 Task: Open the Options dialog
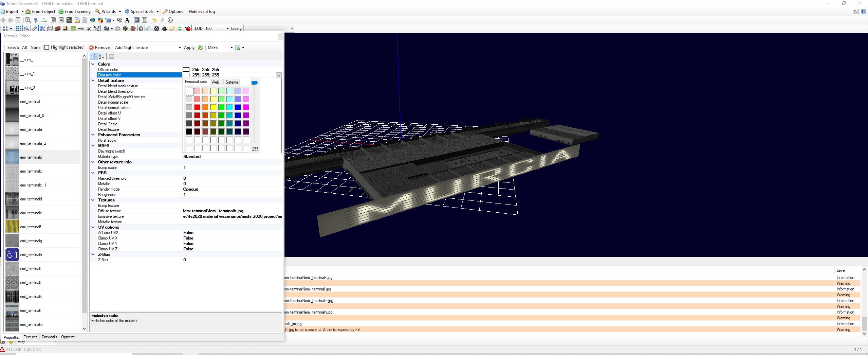click(173, 12)
